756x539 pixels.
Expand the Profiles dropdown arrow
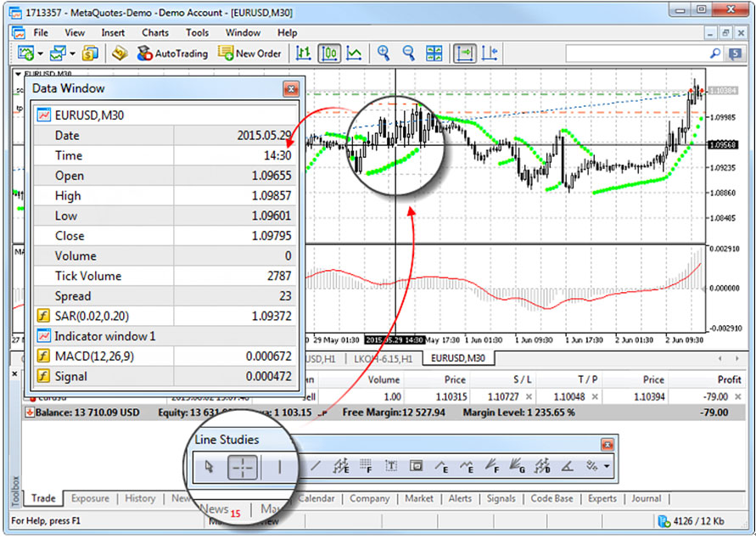coord(72,53)
